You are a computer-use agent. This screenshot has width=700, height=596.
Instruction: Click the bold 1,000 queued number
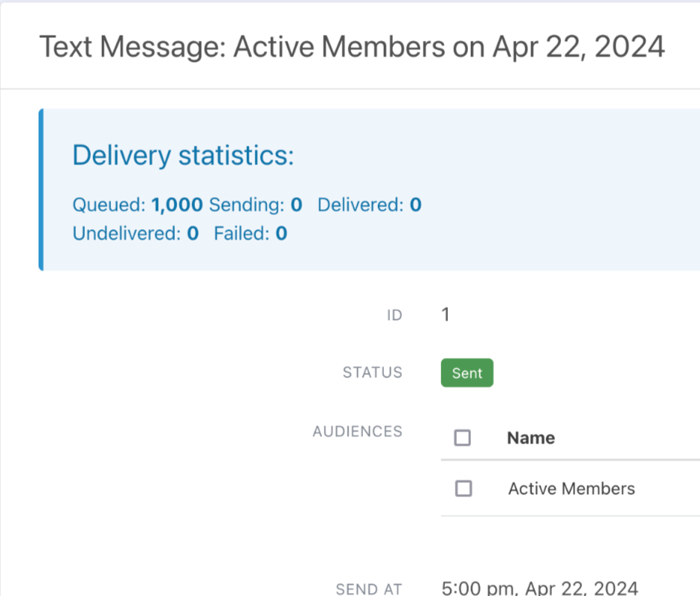tap(177, 205)
